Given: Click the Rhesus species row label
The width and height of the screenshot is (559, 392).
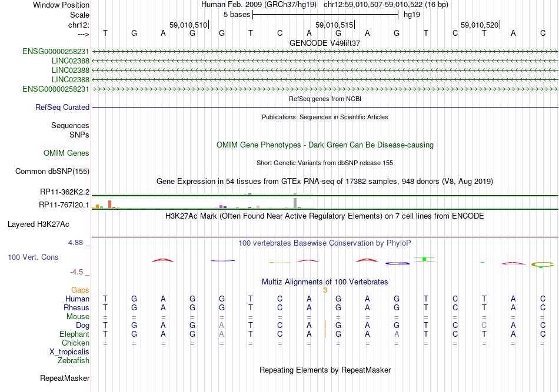Looking at the screenshot, I should pyautogui.click(x=76, y=307).
